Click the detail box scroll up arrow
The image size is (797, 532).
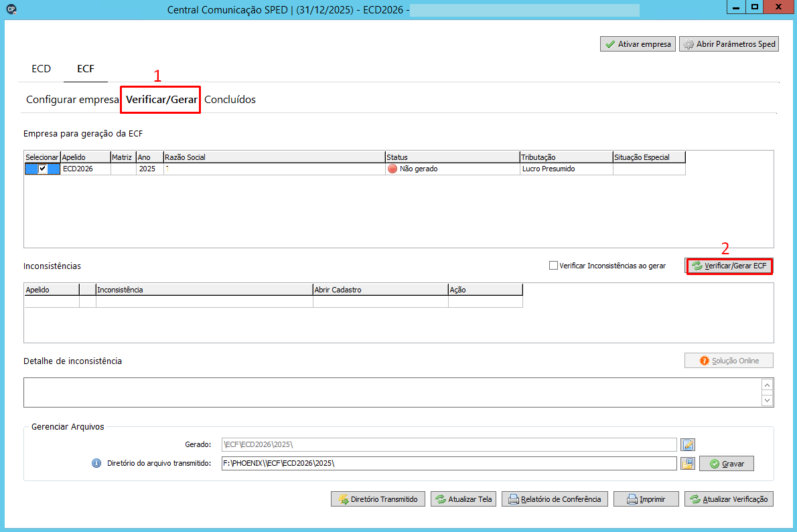767,385
